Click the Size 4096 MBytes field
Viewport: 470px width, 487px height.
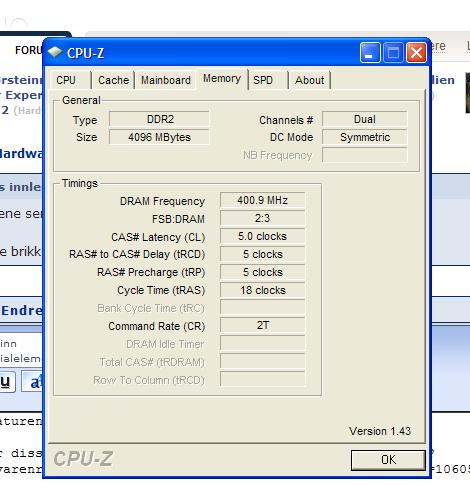(x=159, y=137)
